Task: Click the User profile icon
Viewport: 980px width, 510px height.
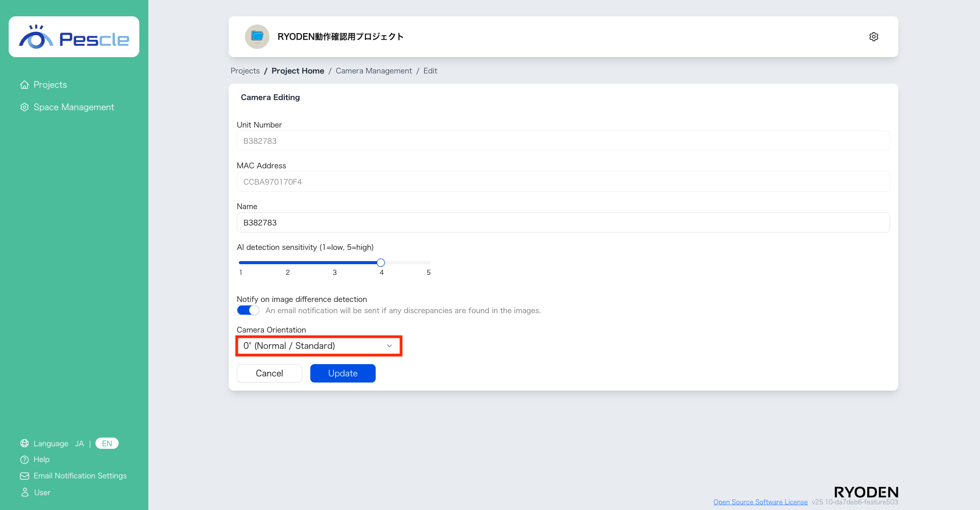Action: tap(24, 493)
